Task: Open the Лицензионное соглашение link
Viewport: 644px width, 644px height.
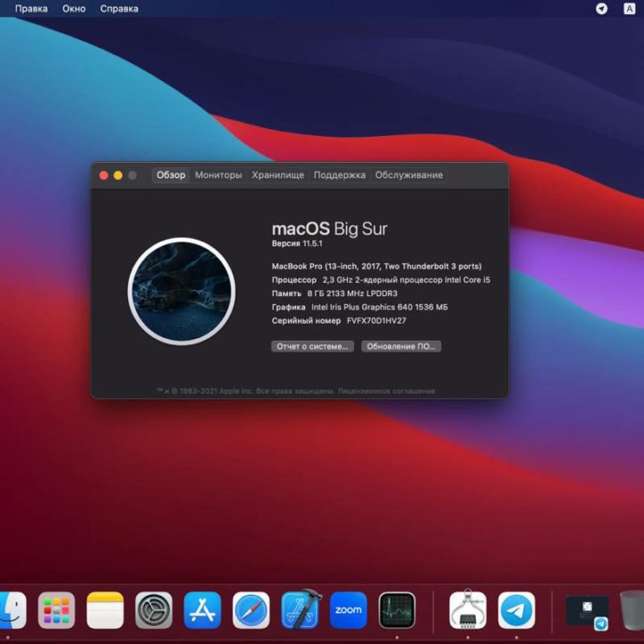Action: 386,391
